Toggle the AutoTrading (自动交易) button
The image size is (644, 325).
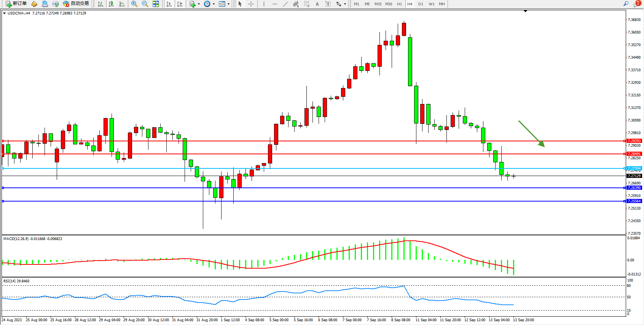76,4
